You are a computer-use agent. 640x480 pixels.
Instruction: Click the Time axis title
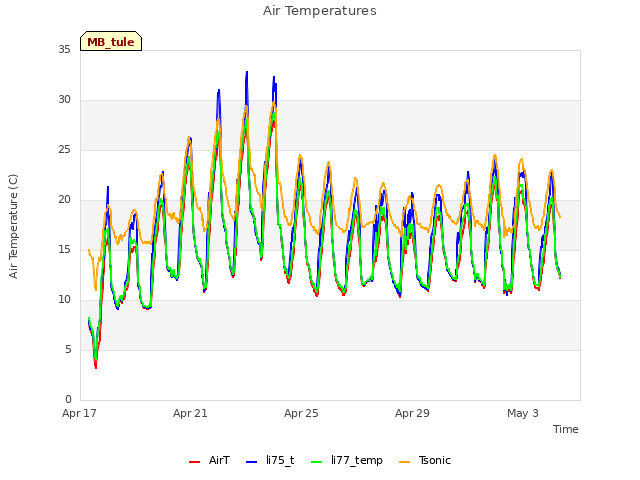(x=565, y=429)
